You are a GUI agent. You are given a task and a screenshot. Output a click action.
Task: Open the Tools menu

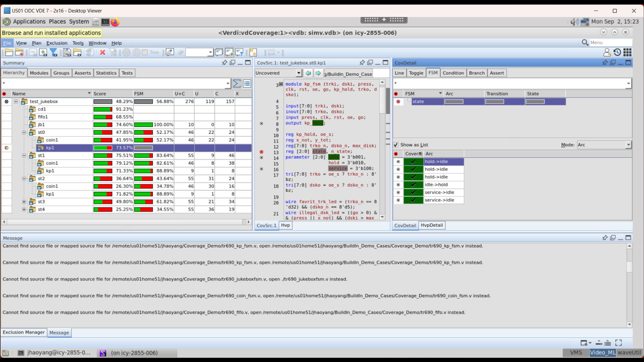(x=78, y=43)
